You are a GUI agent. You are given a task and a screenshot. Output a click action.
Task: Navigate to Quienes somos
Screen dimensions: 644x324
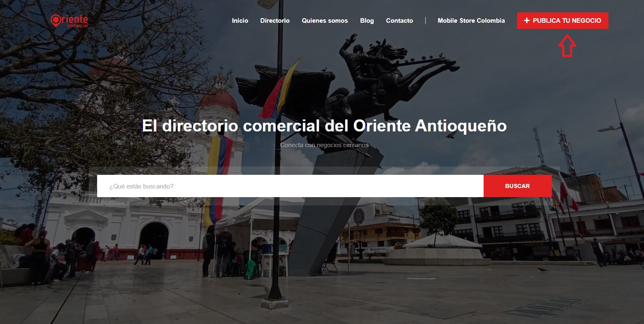(x=324, y=21)
